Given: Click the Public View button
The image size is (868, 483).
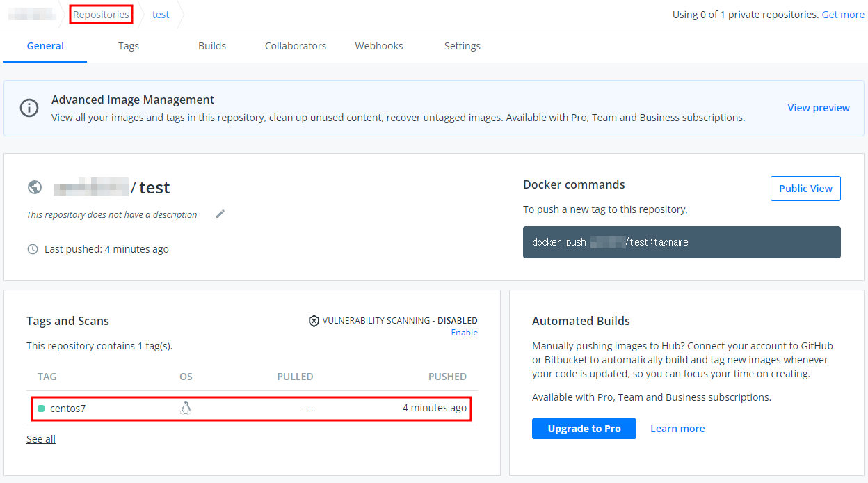Looking at the screenshot, I should (805, 189).
